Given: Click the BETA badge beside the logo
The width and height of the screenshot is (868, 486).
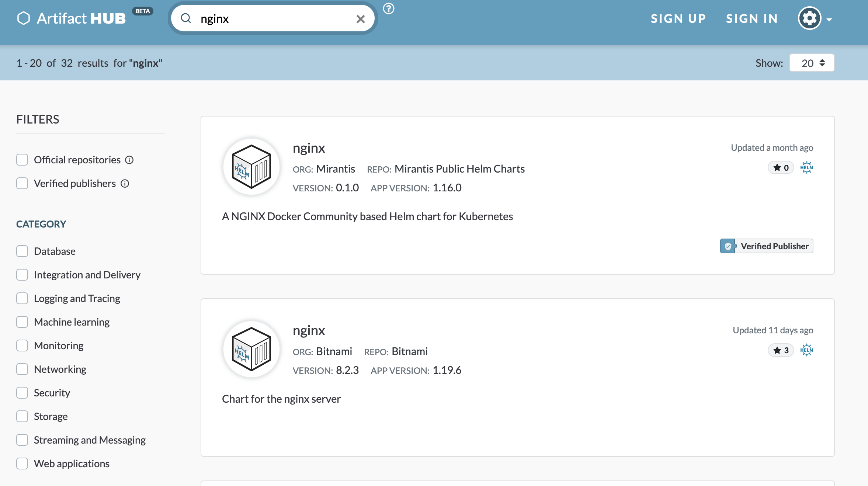Looking at the screenshot, I should point(142,11).
